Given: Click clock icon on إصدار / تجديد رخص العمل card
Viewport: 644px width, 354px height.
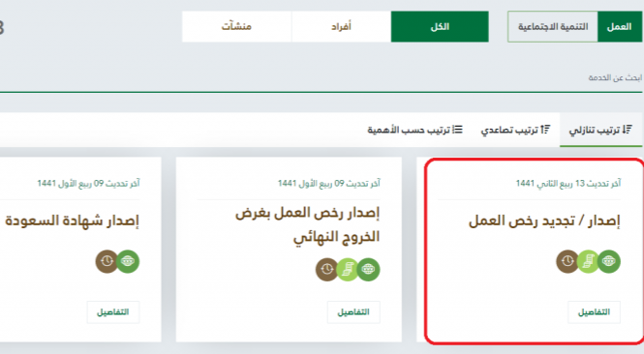Looking at the screenshot, I should pyautogui.click(x=567, y=261).
